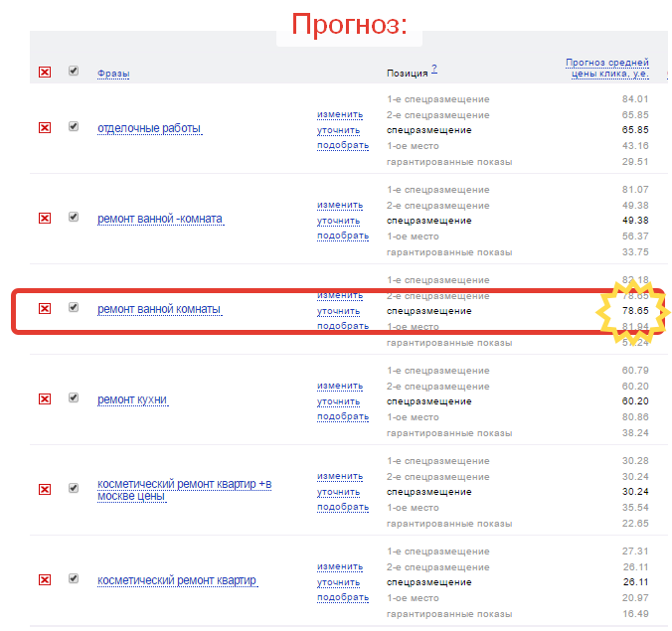This screenshot has height=631, width=672.
Task: Select the bold price value 65.85
Action: coord(635,130)
